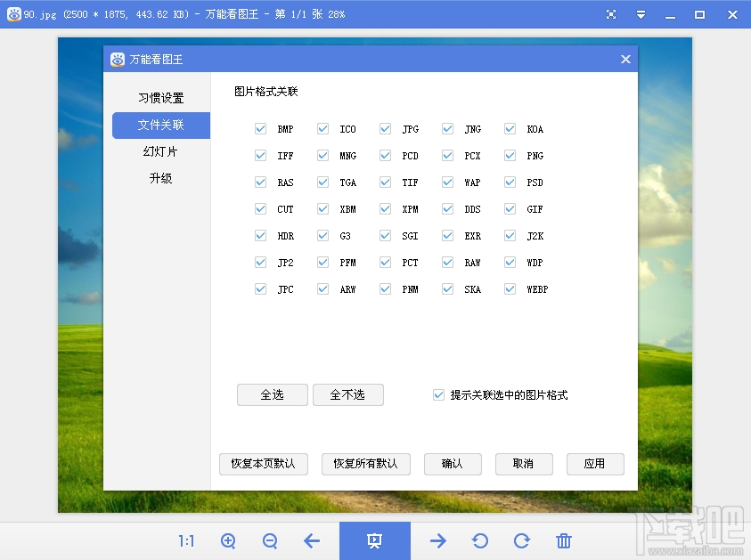Click the app eye logo in dialog title
751x560 pixels.
118,60
